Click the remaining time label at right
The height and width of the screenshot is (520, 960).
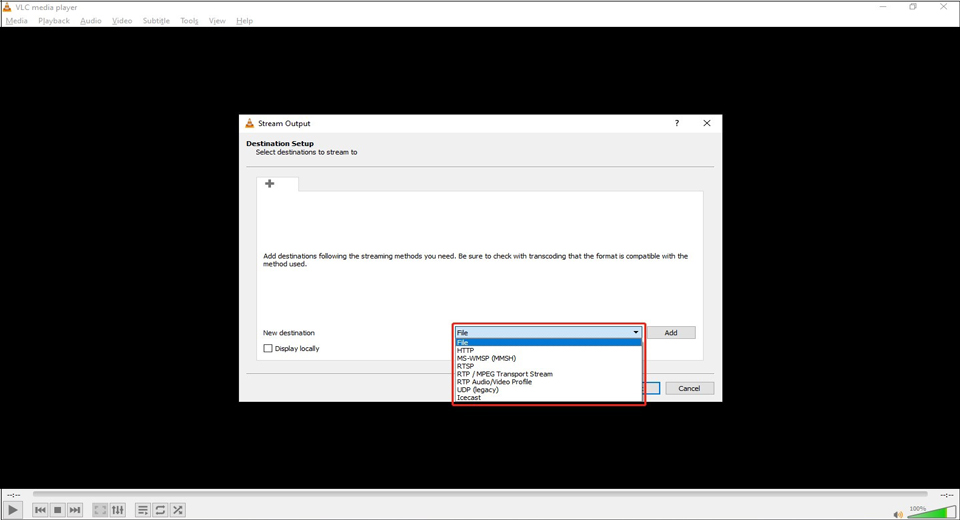pyautogui.click(x=947, y=494)
